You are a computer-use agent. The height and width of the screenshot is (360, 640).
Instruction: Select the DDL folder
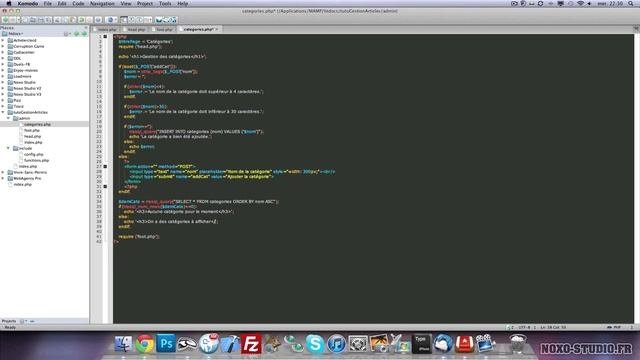coord(17,58)
